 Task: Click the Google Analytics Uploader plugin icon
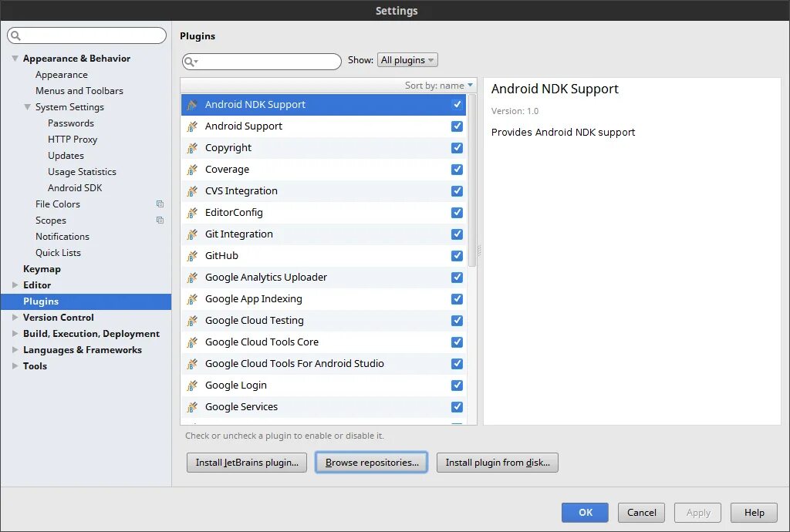click(x=192, y=278)
